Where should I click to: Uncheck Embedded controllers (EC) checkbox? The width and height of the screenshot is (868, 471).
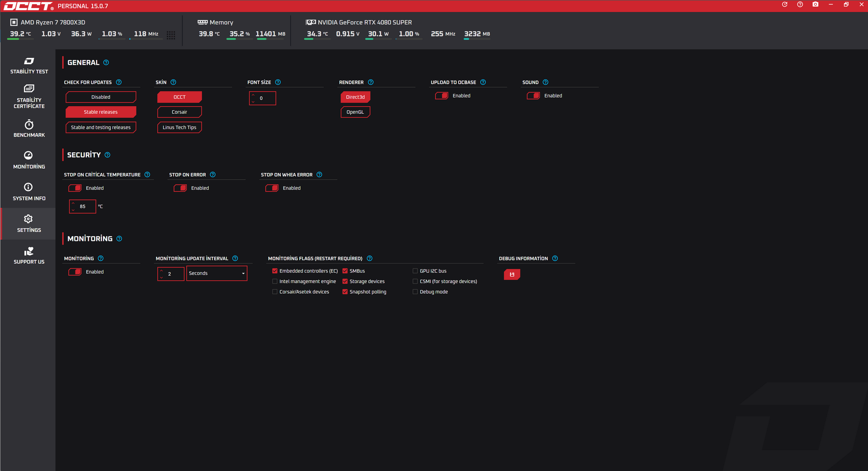tap(275, 271)
